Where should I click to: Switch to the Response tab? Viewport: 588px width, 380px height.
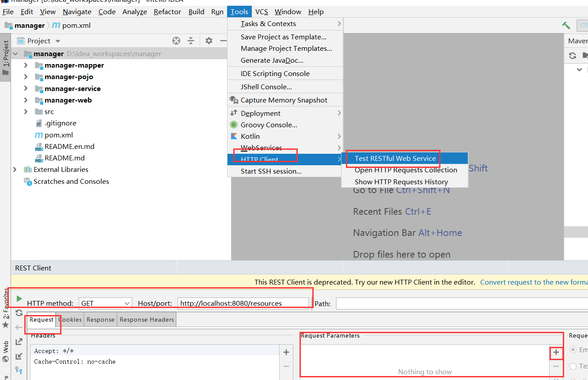click(x=100, y=320)
